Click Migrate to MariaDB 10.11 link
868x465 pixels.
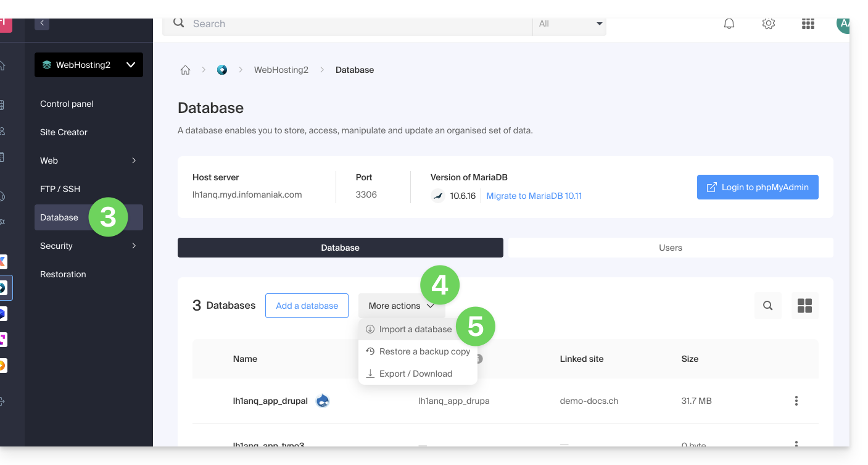tap(534, 196)
